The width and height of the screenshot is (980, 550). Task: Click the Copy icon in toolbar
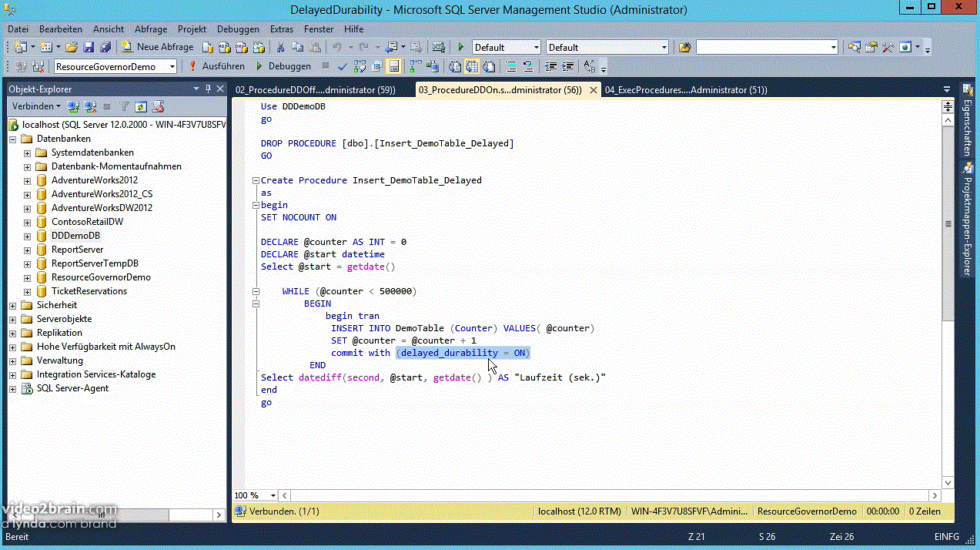pos(297,47)
